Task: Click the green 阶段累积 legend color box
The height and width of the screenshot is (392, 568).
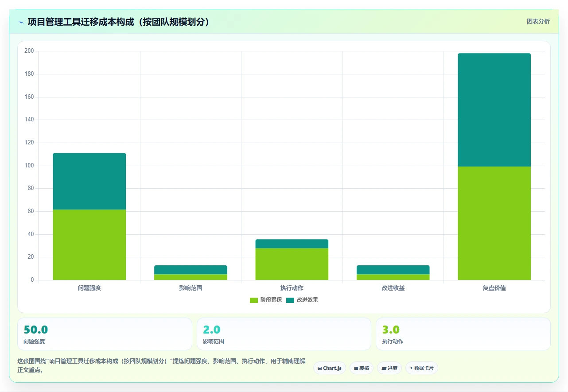Action: (x=254, y=300)
